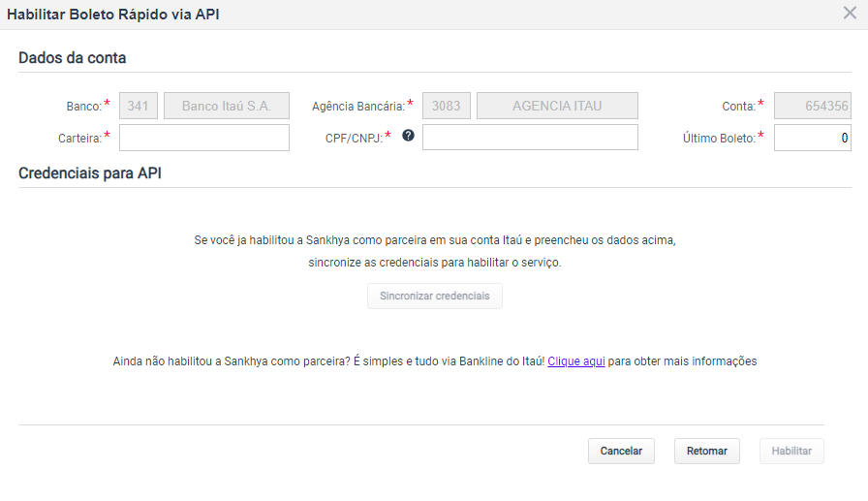Click the AGENCIA ITAU name field
The image size is (868, 501).
tap(557, 106)
